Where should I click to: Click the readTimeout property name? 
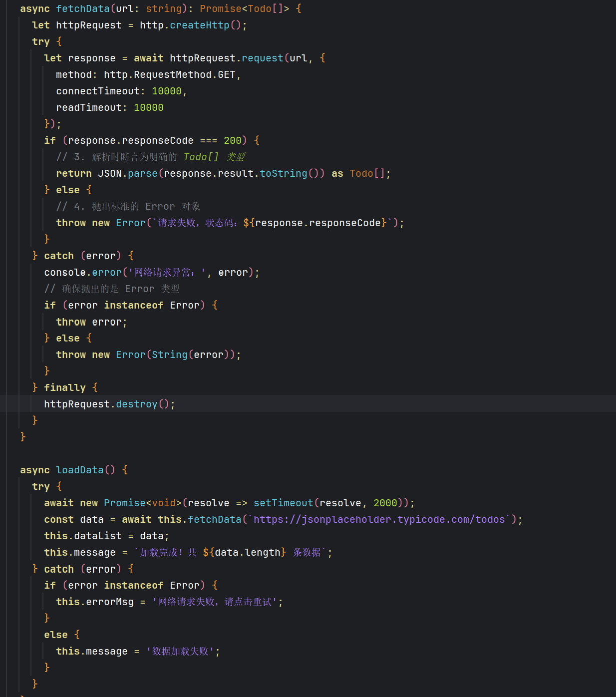coord(89,107)
